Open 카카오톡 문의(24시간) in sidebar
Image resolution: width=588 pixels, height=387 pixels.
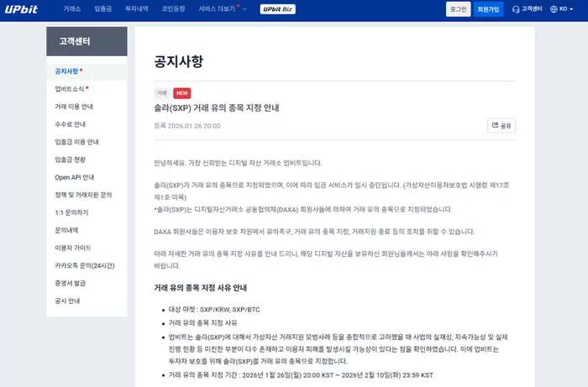85,265
